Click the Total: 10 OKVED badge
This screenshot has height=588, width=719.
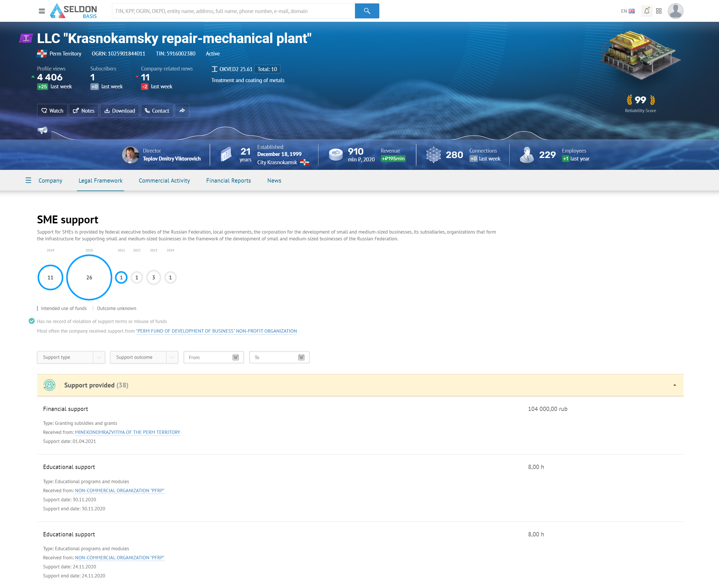pyautogui.click(x=267, y=69)
